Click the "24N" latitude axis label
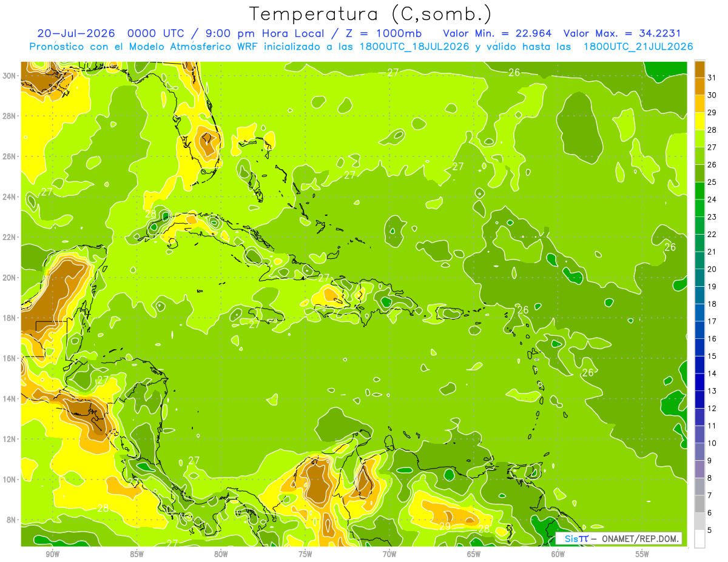Image resolution: width=728 pixels, height=562 pixels. pyautogui.click(x=10, y=197)
